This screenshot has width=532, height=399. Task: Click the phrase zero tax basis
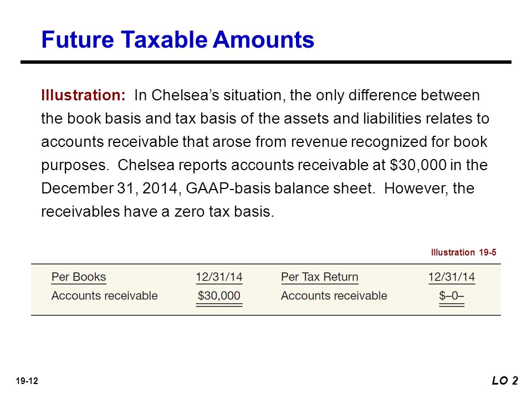pyautogui.click(x=224, y=212)
